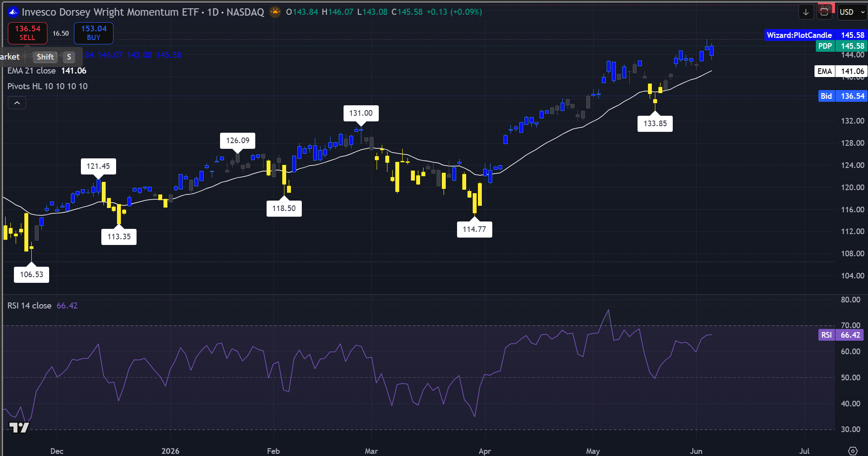Click the down-arrow button beside USD
The image size is (868, 456).
tap(806, 12)
